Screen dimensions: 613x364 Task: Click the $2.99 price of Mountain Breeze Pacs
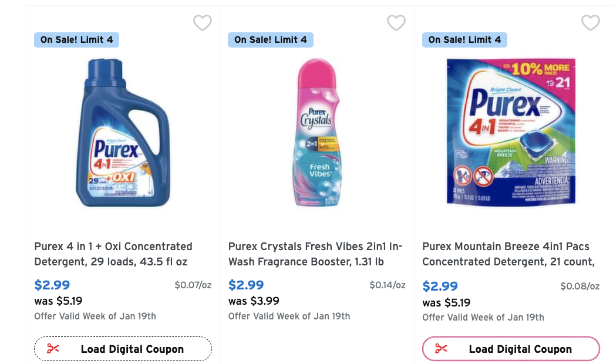[x=440, y=286]
